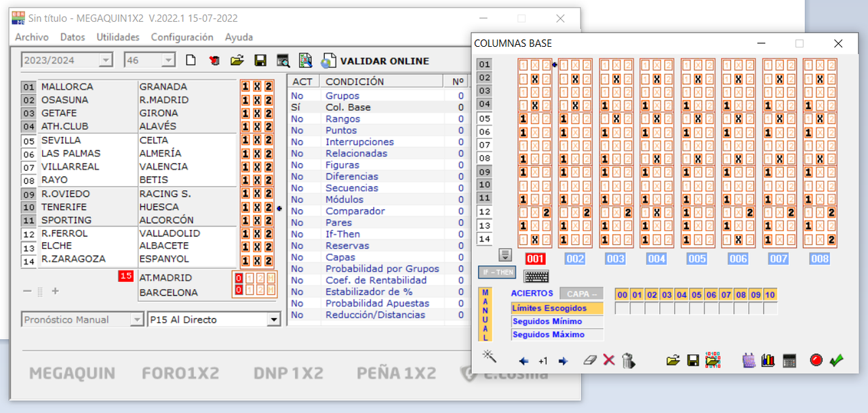Click the vertical MANUAL button
The width and height of the screenshot is (868, 413).
pyautogui.click(x=486, y=314)
